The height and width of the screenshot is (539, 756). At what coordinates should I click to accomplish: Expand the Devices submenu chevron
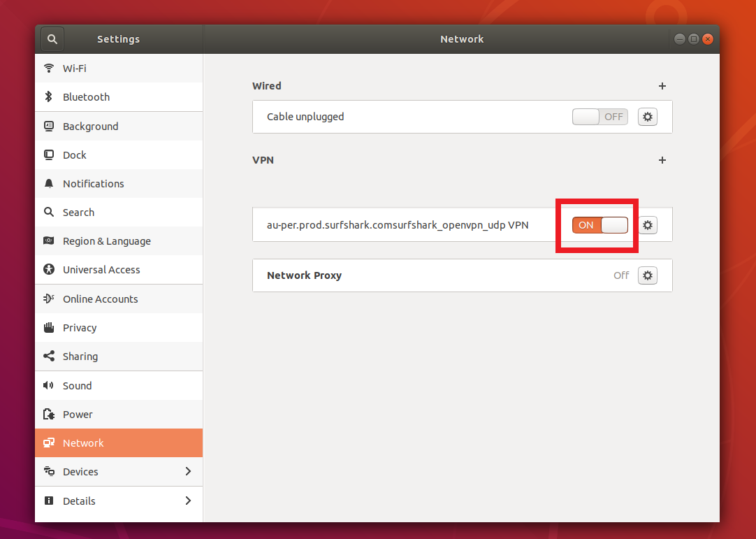(x=187, y=472)
